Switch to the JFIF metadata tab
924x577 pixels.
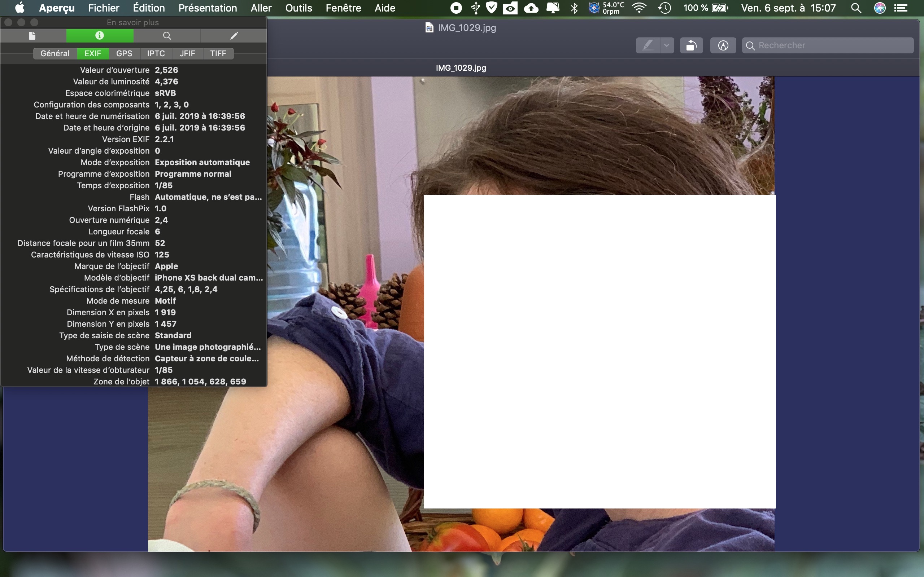tap(187, 53)
